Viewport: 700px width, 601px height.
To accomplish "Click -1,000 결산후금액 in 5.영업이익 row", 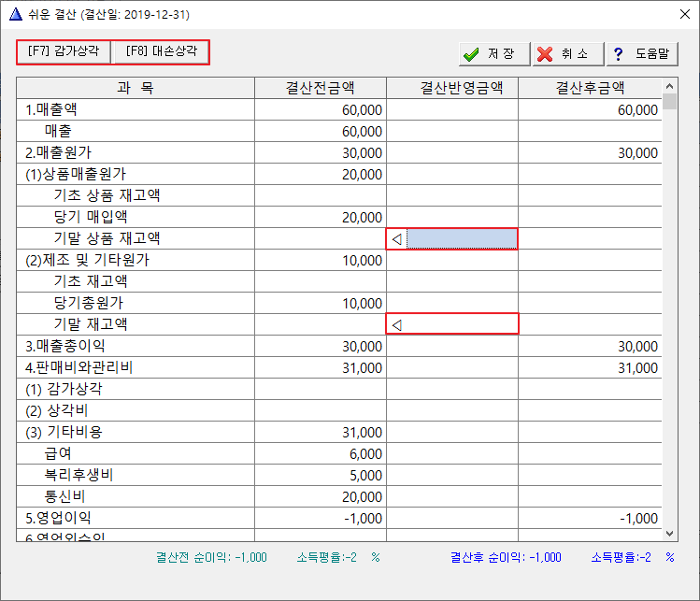I will (x=639, y=519).
